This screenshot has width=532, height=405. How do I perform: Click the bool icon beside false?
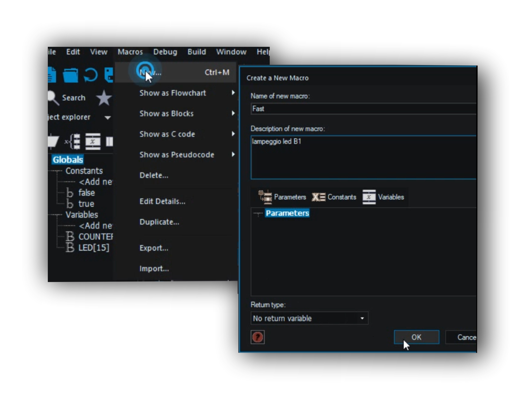(x=70, y=193)
